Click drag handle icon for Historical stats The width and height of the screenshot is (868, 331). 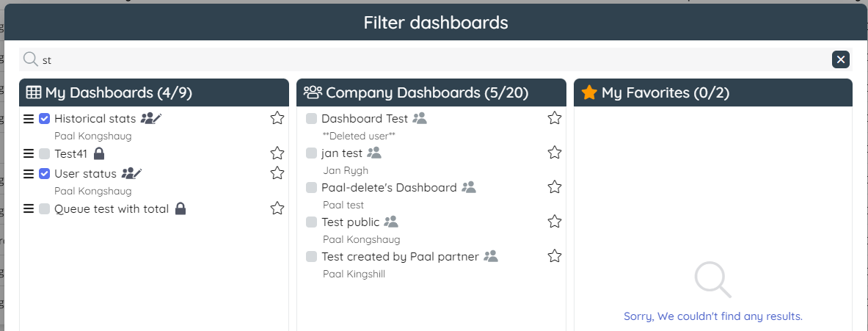click(29, 119)
